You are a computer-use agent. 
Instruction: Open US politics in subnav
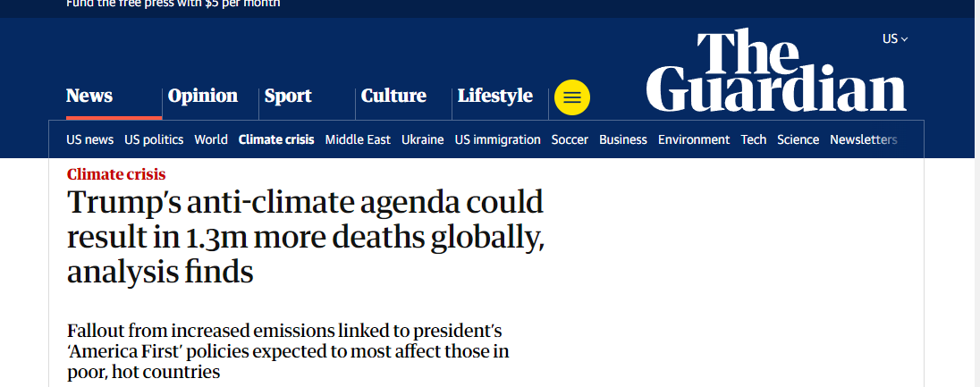[x=154, y=139]
